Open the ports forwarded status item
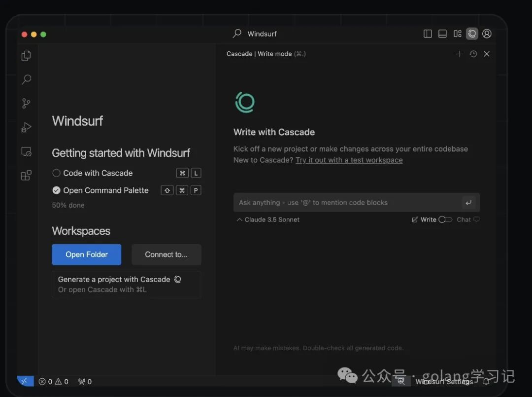Viewport: 532px width, 397px height. (x=85, y=382)
